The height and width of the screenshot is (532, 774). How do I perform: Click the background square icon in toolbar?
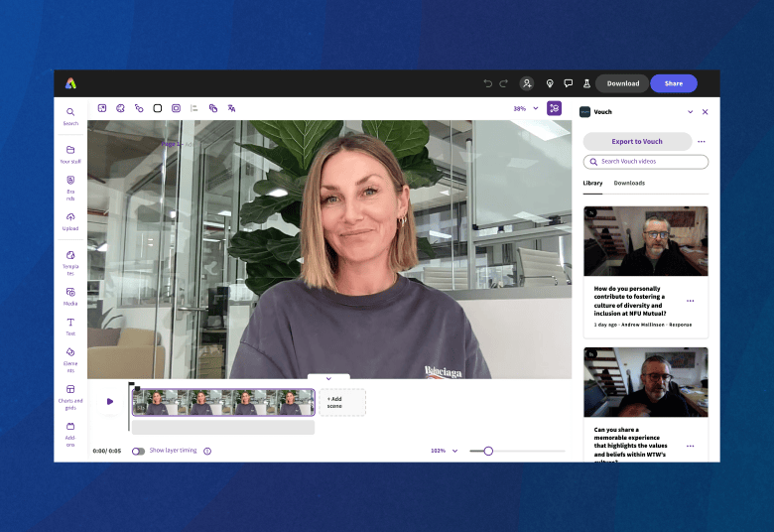tap(158, 108)
